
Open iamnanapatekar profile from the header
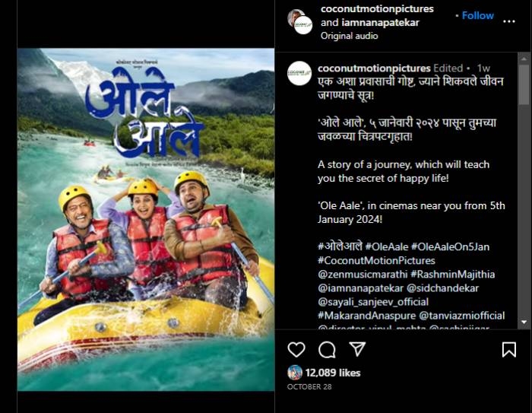[x=380, y=22]
